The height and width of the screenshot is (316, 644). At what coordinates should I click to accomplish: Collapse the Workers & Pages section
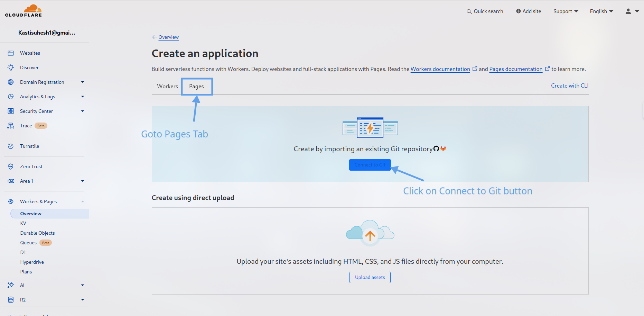[82, 201]
